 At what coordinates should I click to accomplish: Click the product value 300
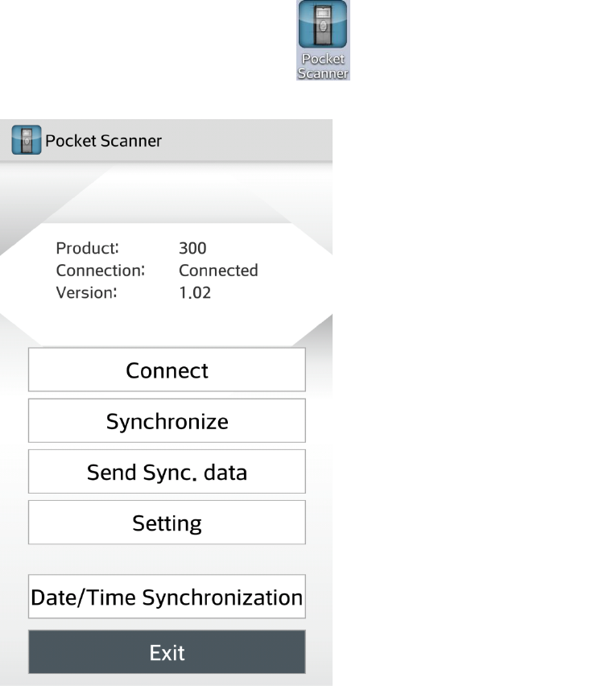[192, 248]
